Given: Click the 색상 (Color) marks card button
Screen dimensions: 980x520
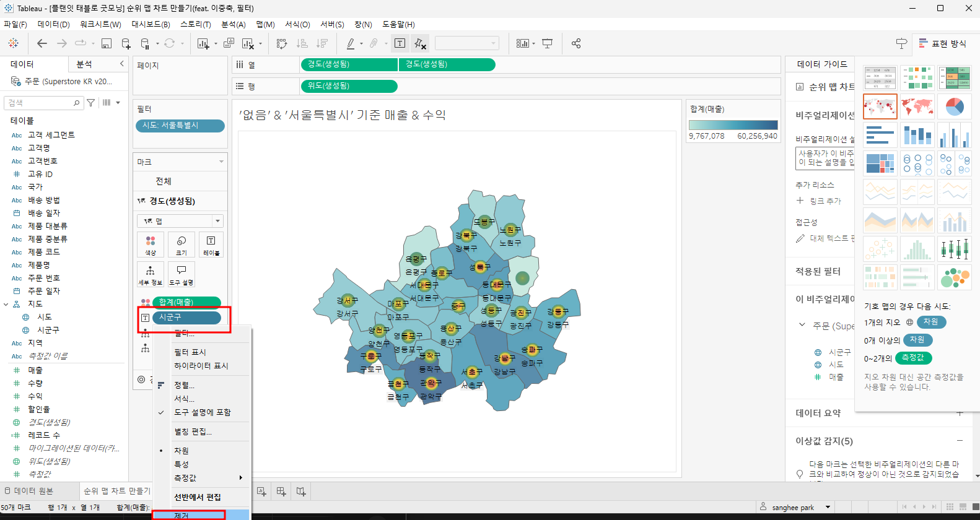Looking at the screenshot, I should [151, 245].
